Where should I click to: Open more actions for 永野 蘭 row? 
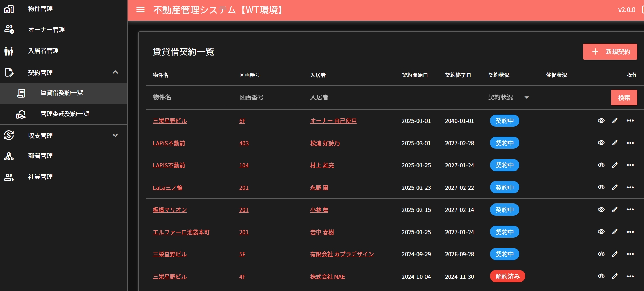click(x=630, y=187)
